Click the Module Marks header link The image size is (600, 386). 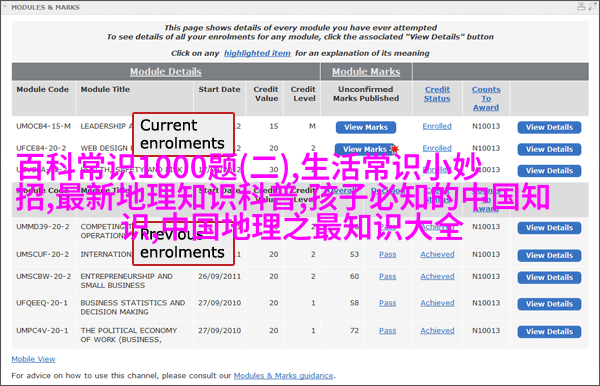coord(366,72)
